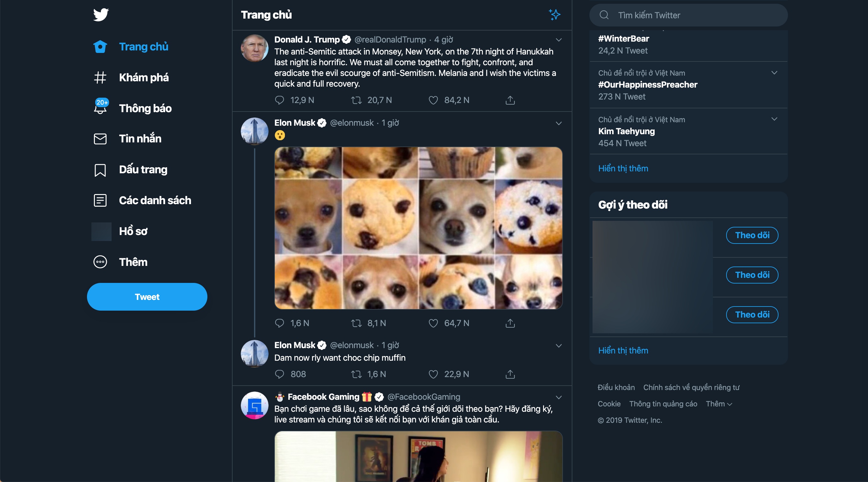Image resolution: width=868 pixels, height=482 pixels.
Task: Open the dog and muffin image
Action: tap(418, 228)
